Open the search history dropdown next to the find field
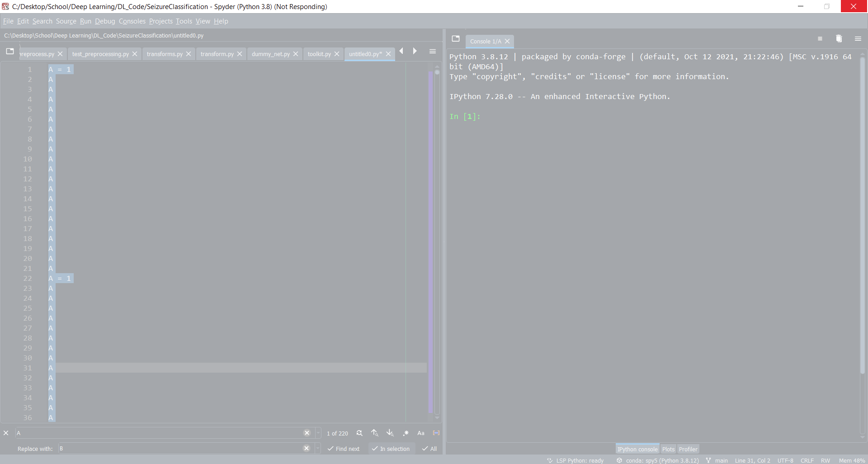The image size is (868, 464). pos(318,433)
